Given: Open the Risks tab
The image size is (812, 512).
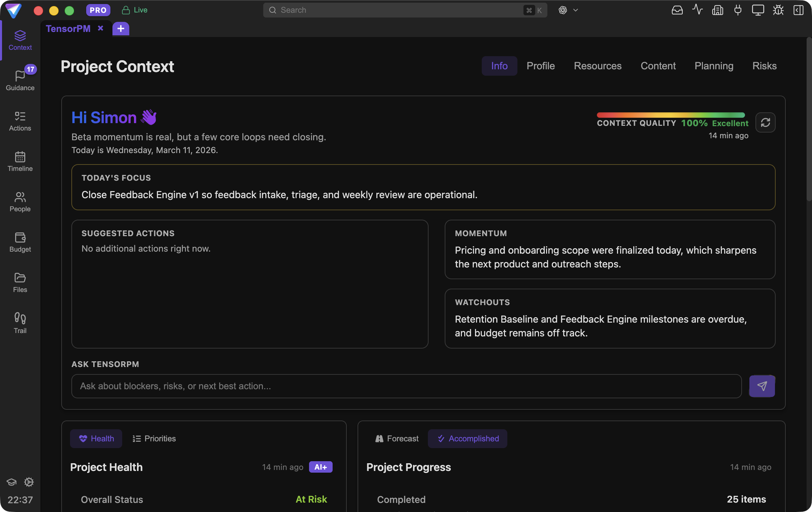Looking at the screenshot, I should coord(764,66).
